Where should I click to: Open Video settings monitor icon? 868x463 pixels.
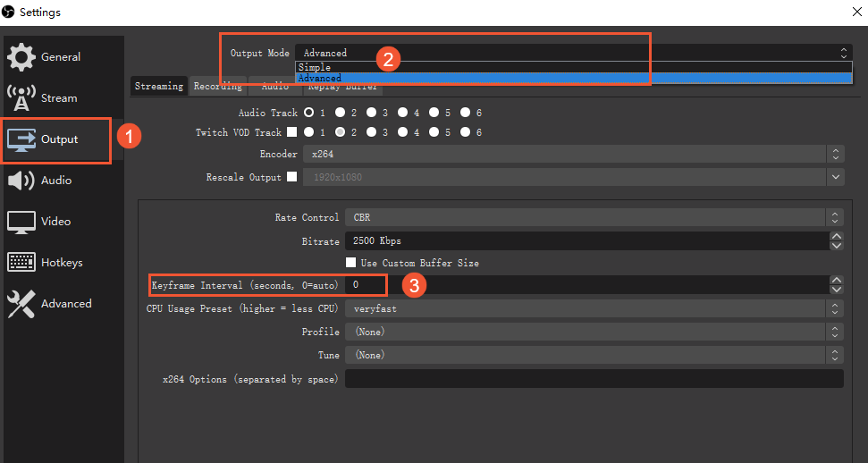coord(21,222)
